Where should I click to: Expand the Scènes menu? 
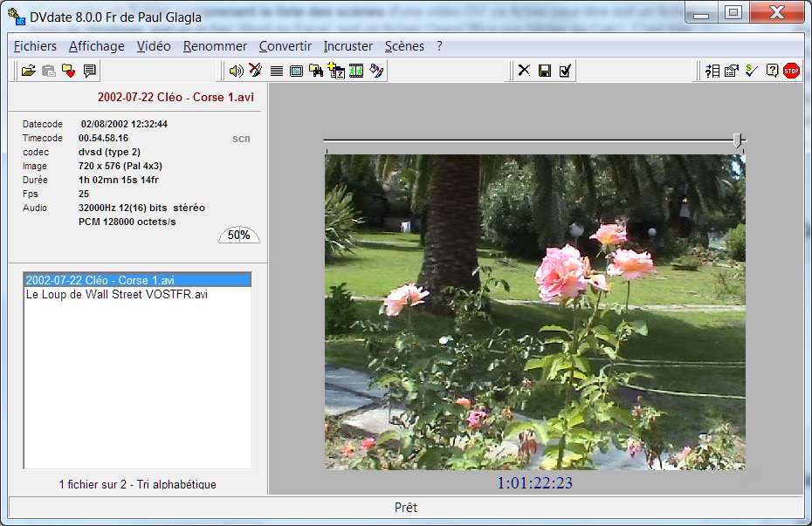(404, 46)
